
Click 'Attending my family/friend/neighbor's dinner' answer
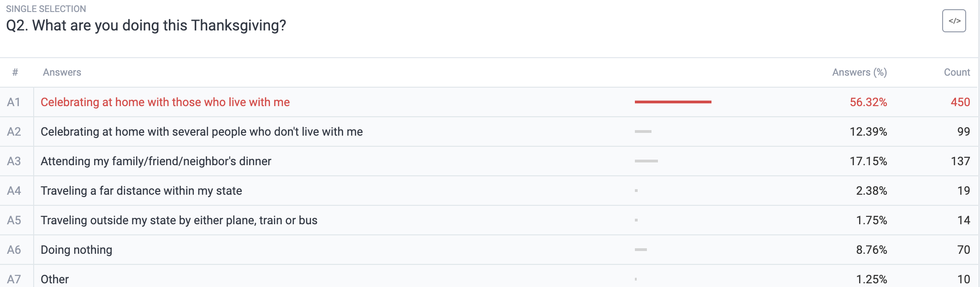point(156,161)
